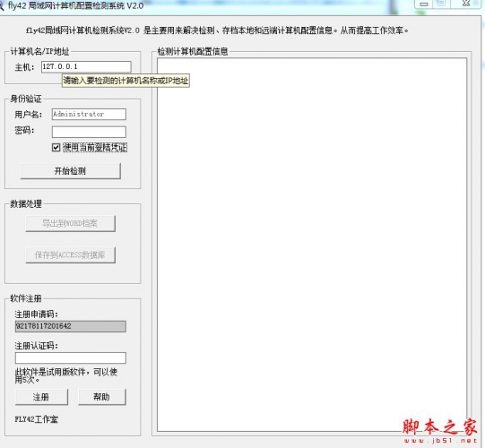Click the 软件注册 group title
Image resolution: width=485 pixels, height=448 pixels.
26,298
